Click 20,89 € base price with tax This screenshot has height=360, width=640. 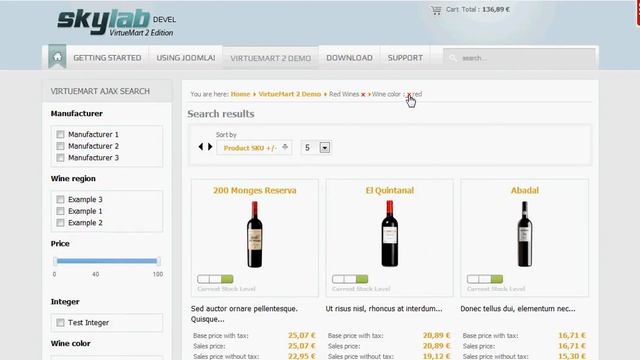436,336
